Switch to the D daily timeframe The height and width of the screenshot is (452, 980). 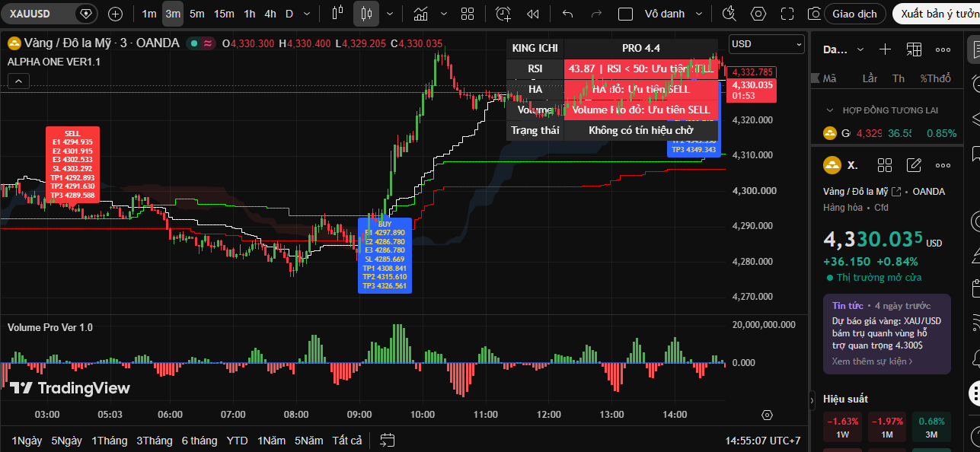click(x=289, y=14)
